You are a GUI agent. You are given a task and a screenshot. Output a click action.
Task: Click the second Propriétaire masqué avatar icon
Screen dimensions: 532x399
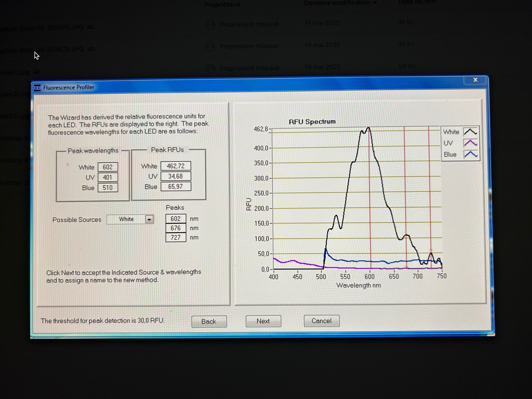click(x=210, y=47)
